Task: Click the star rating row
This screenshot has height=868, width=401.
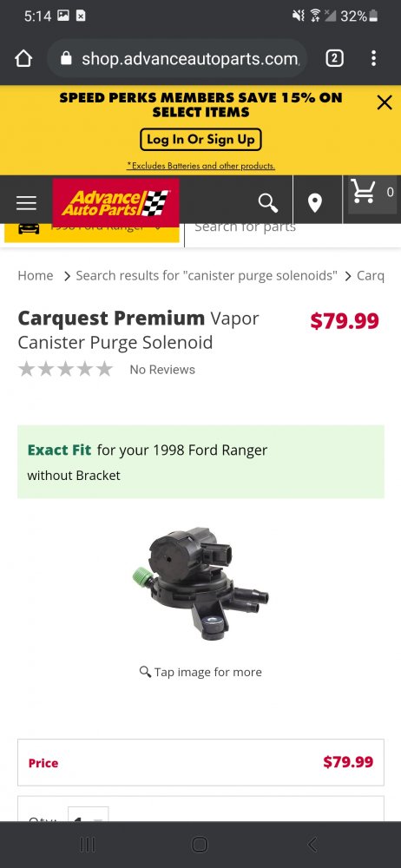Action: tap(65, 369)
